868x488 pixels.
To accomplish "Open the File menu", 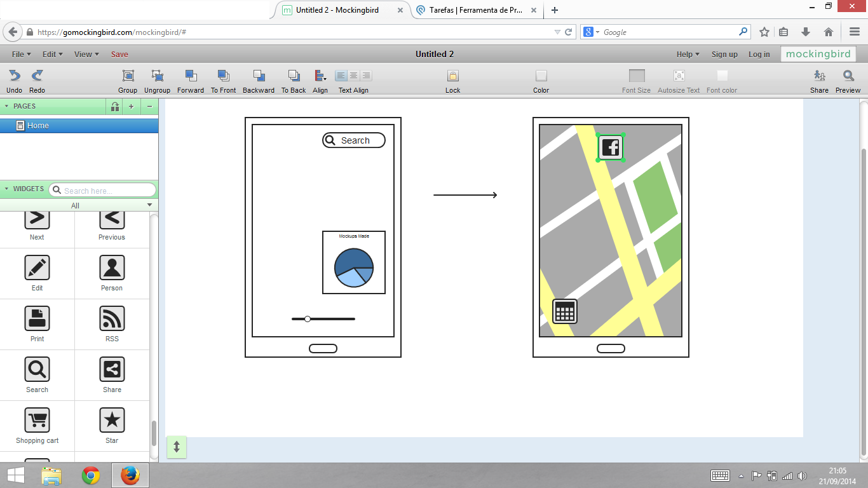I will click(20, 55).
